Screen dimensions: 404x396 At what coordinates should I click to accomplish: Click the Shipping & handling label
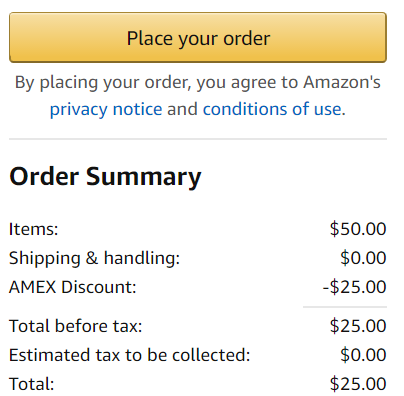point(94,258)
